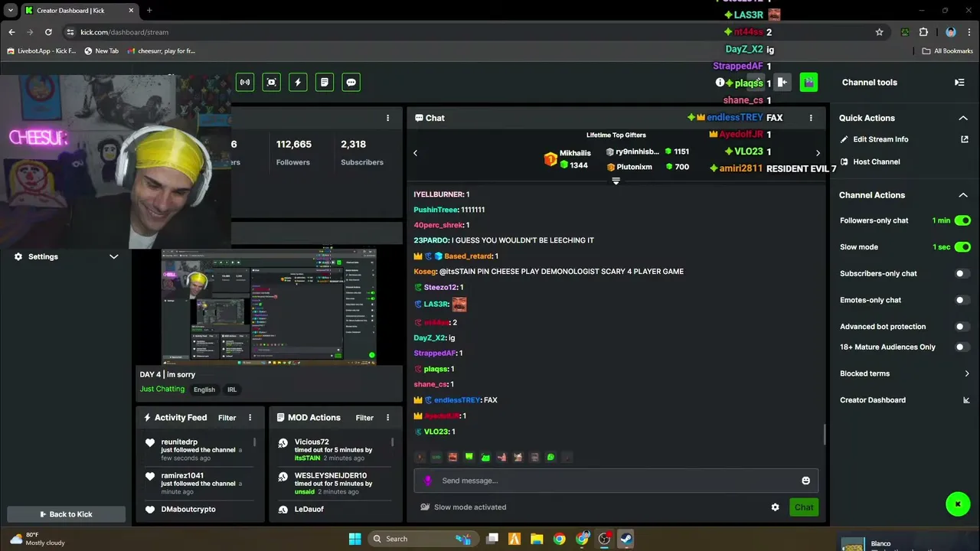Enable Subscribers-only chat
980x551 pixels.
pyautogui.click(x=962, y=273)
